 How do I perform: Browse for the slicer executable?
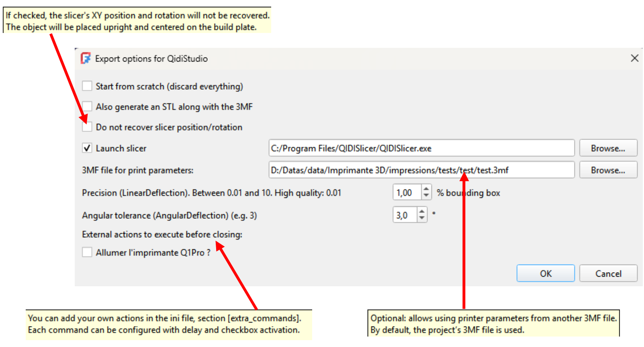[x=608, y=148]
